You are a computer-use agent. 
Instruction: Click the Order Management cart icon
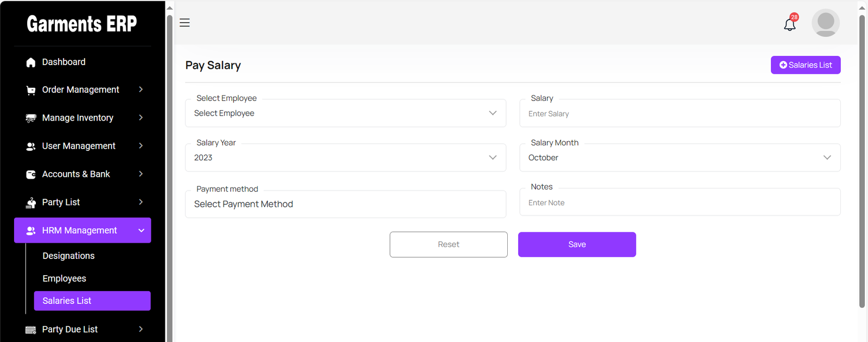31,90
